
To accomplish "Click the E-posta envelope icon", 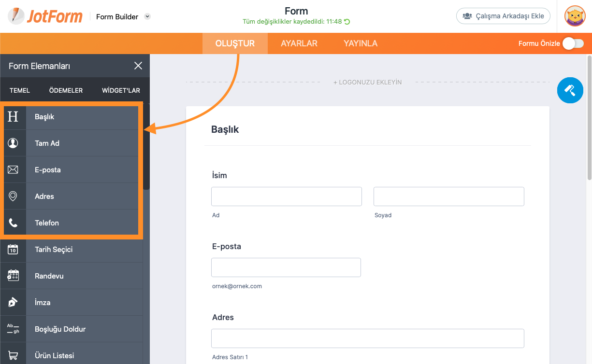I will [13, 170].
